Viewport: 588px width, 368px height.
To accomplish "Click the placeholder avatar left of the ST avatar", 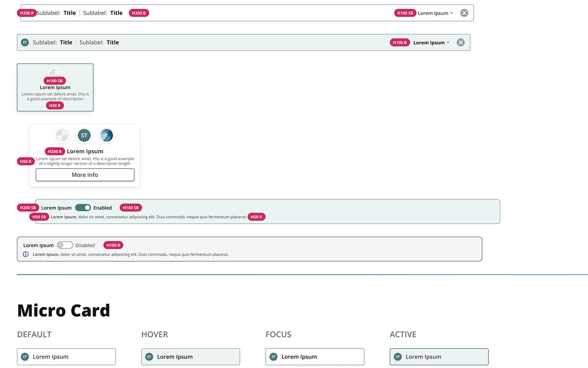I will pos(62,135).
